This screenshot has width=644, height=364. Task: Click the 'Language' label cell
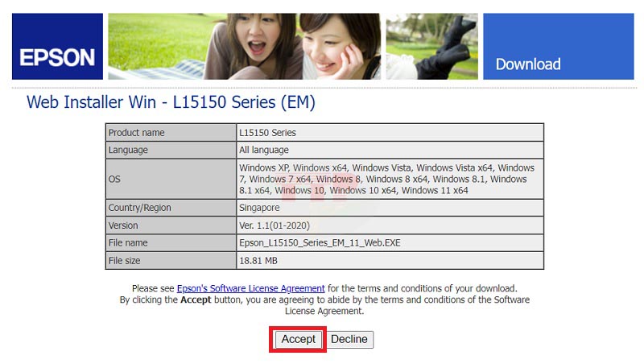coord(171,150)
